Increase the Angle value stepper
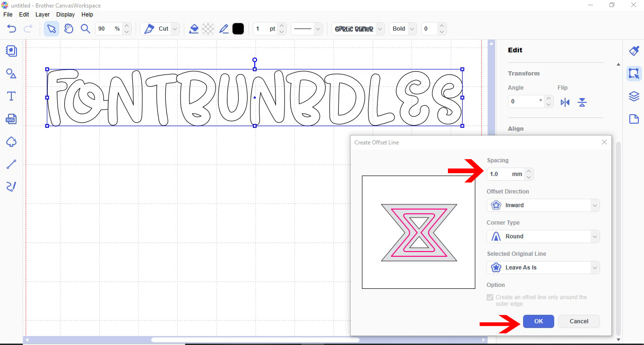The width and height of the screenshot is (644, 345). [548, 99]
